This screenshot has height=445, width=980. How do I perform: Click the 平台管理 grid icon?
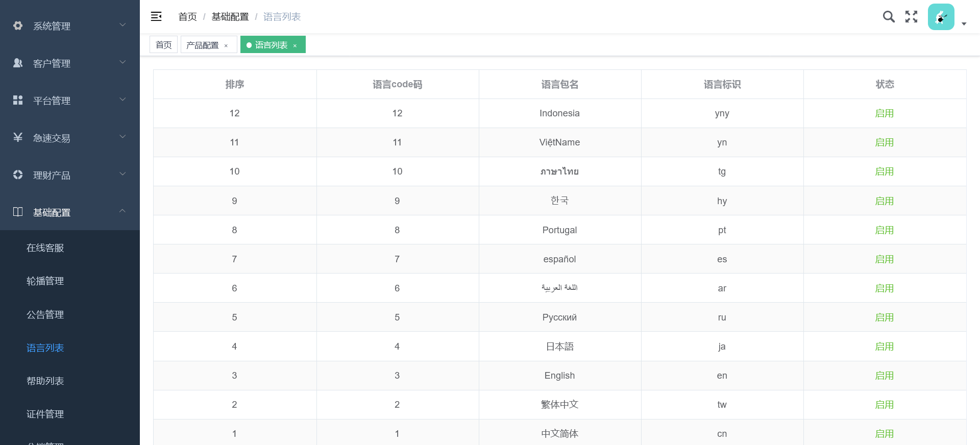(18, 100)
